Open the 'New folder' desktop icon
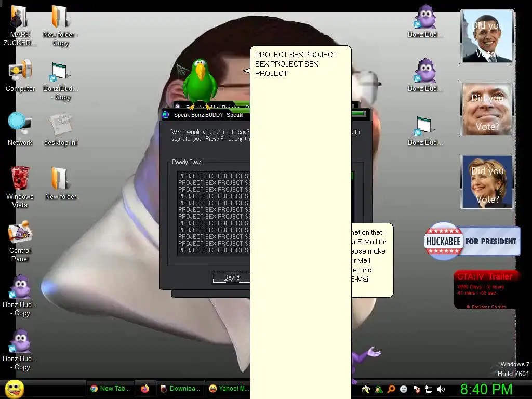The height and width of the screenshot is (399, 532). [60, 183]
